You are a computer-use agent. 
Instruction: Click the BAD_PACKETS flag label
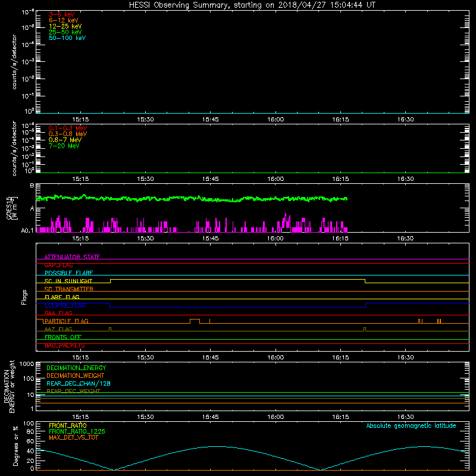point(65,345)
